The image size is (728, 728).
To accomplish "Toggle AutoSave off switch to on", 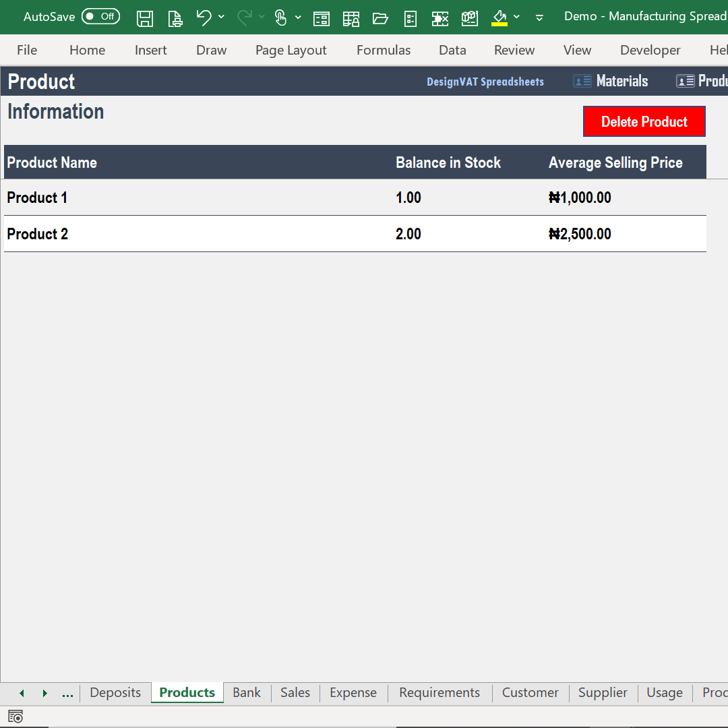I will tap(100, 16).
